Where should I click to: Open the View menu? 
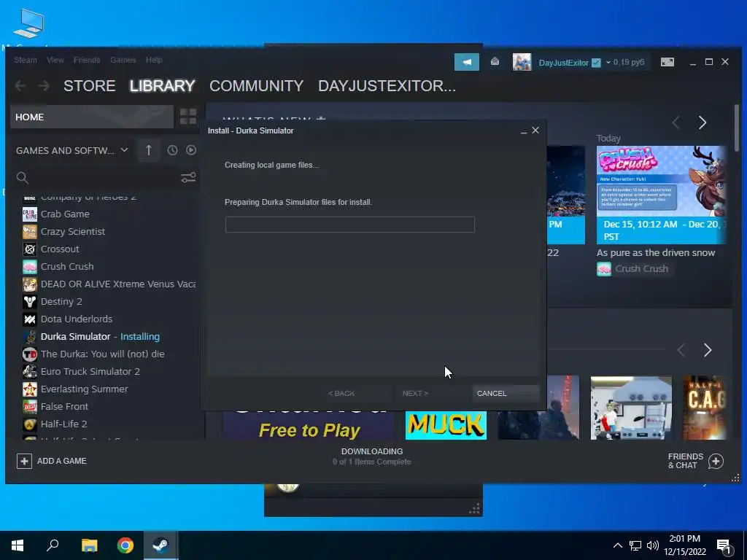(55, 60)
